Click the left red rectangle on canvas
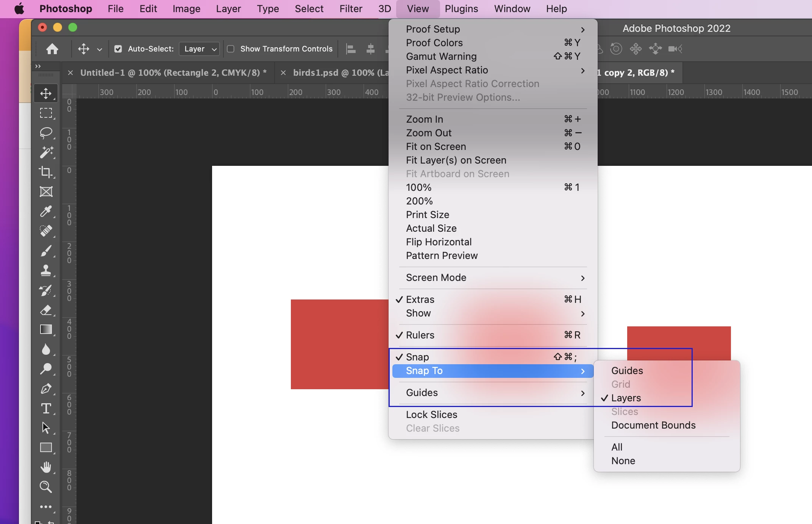 [x=339, y=344]
